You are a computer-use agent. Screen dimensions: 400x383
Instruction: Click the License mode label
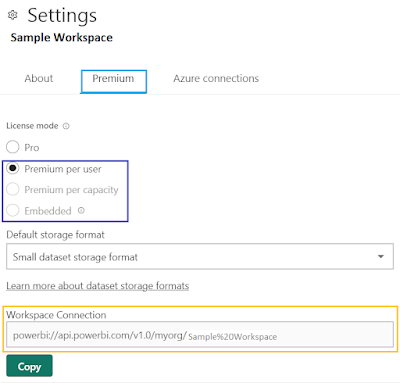point(32,126)
